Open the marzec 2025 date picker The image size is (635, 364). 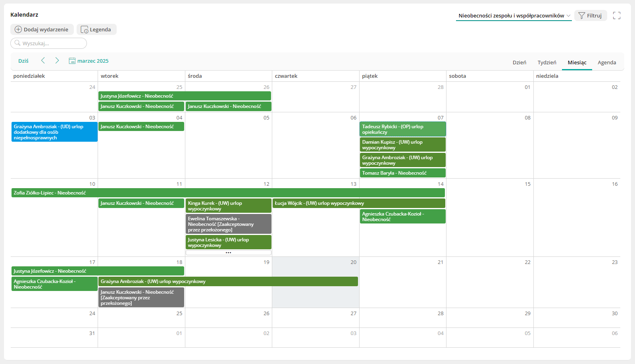[89, 61]
